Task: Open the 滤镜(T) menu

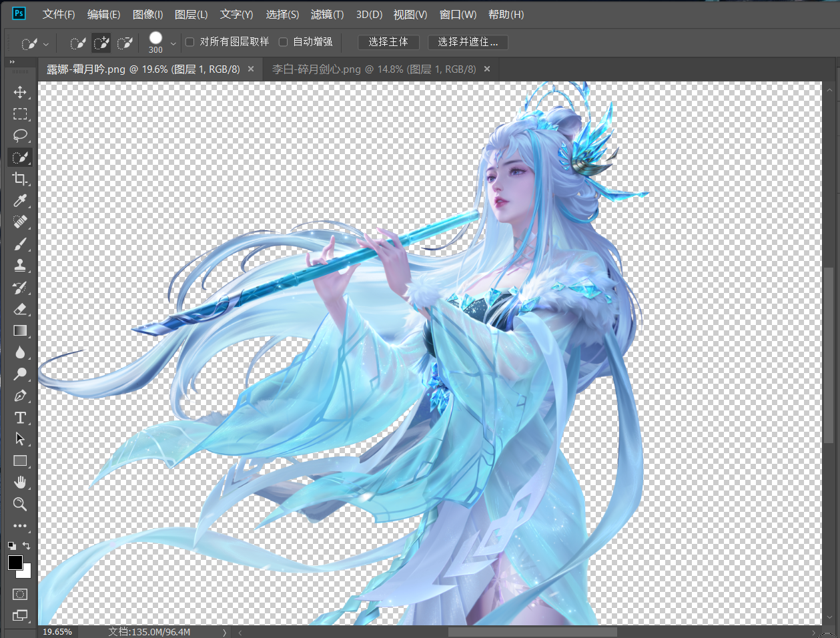Action: click(328, 14)
